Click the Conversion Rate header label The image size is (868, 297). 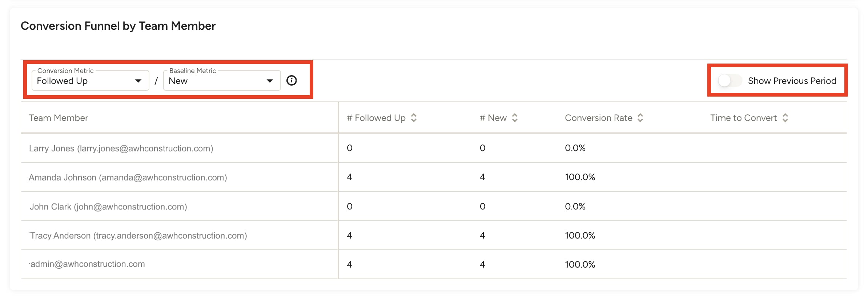coord(598,118)
